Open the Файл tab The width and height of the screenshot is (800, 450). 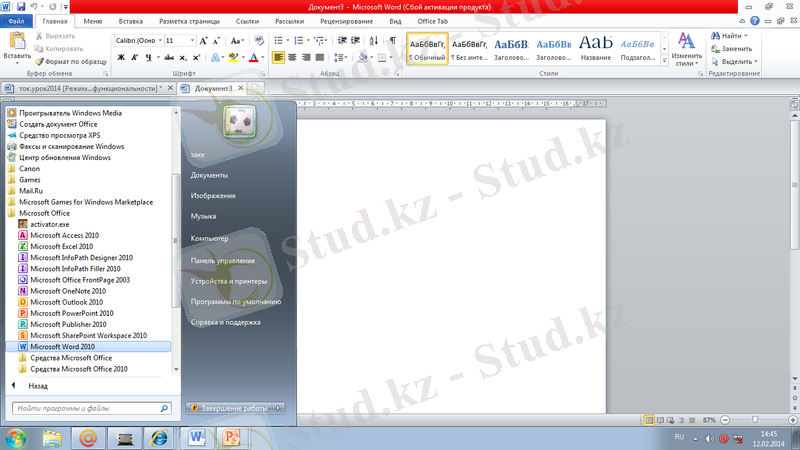click(17, 20)
